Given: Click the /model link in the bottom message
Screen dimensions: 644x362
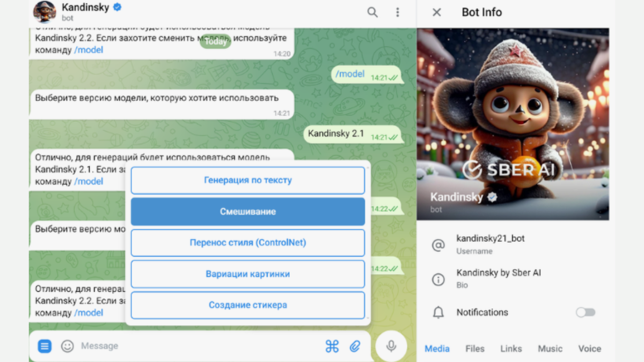Looking at the screenshot, I should (88, 313).
